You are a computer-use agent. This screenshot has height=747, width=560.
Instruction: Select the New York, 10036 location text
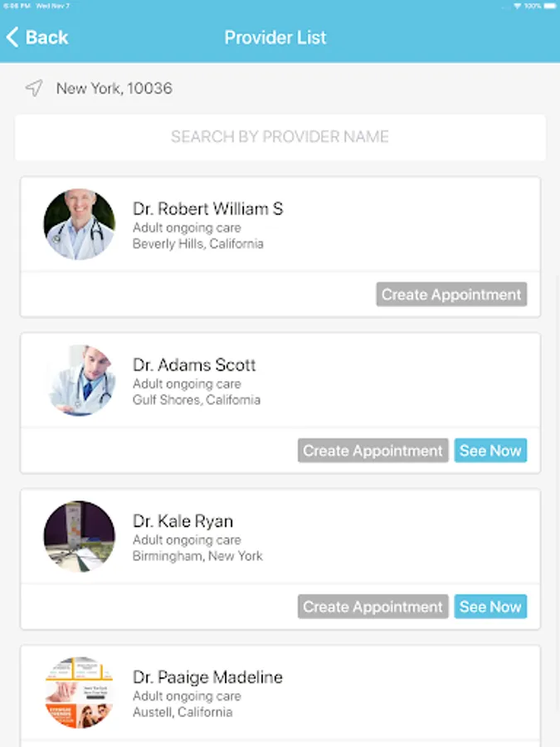click(x=114, y=88)
